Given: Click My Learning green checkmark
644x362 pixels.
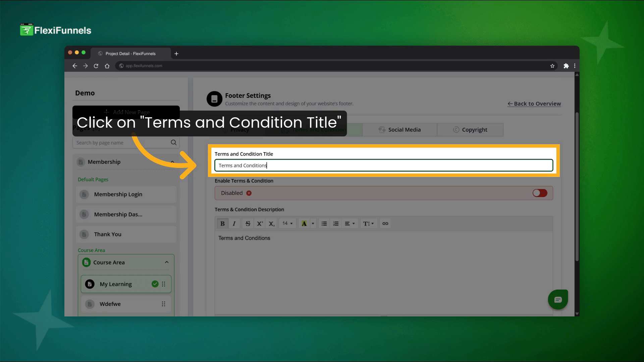Looking at the screenshot, I should [155, 284].
